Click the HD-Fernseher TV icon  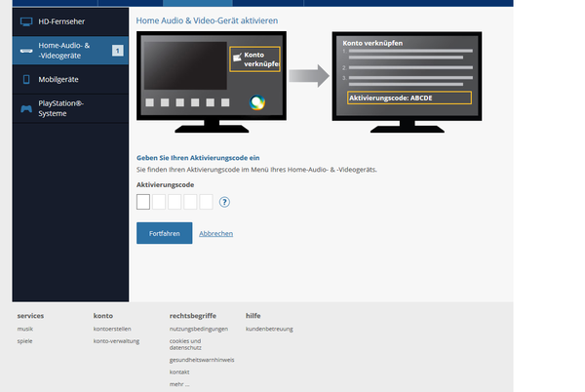pos(26,20)
